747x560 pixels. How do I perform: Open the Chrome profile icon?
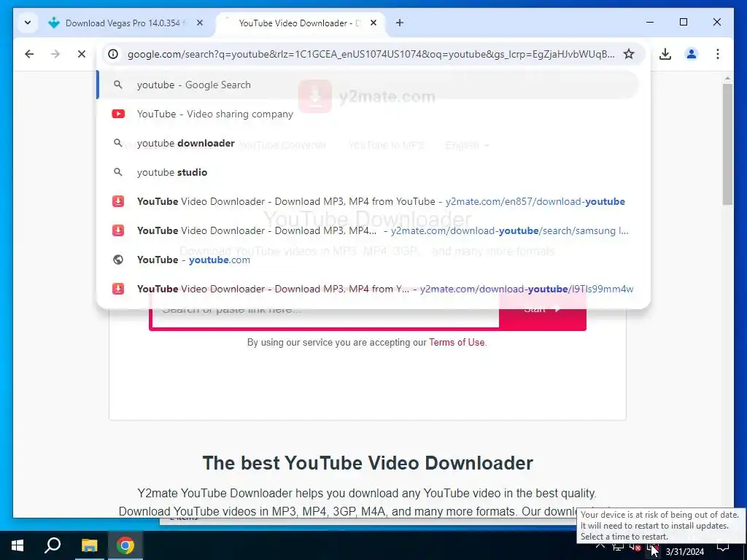692,54
